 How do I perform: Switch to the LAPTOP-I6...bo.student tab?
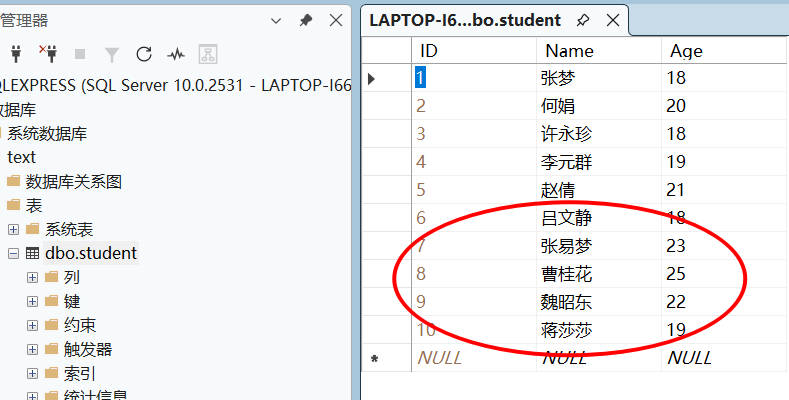[465, 20]
